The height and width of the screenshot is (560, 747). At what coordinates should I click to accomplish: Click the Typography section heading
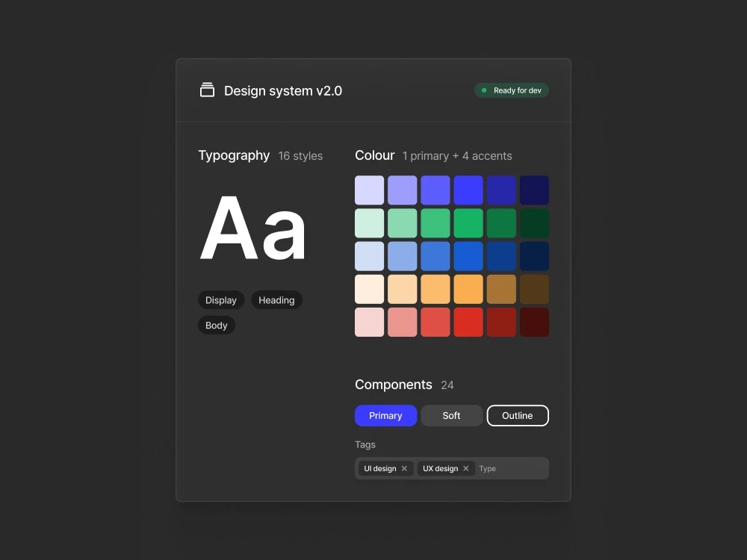click(x=234, y=156)
